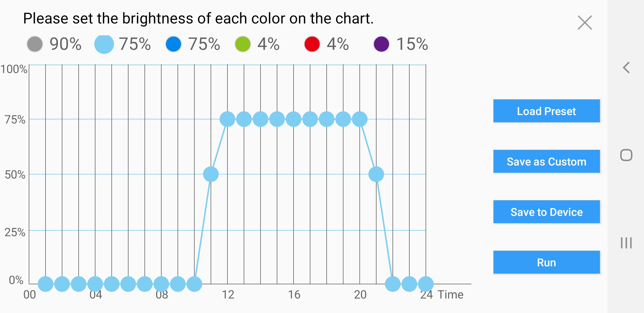This screenshot has height=313, width=644.
Task: Click the 50% point at hour 21
Action: (376, 174)
